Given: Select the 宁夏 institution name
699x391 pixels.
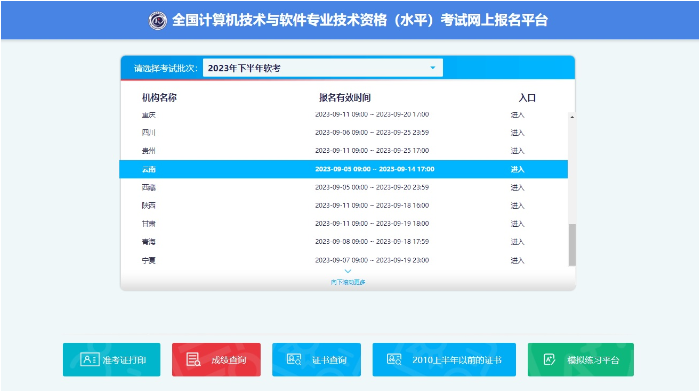Looking at the screenshot, I should (148, 260).
